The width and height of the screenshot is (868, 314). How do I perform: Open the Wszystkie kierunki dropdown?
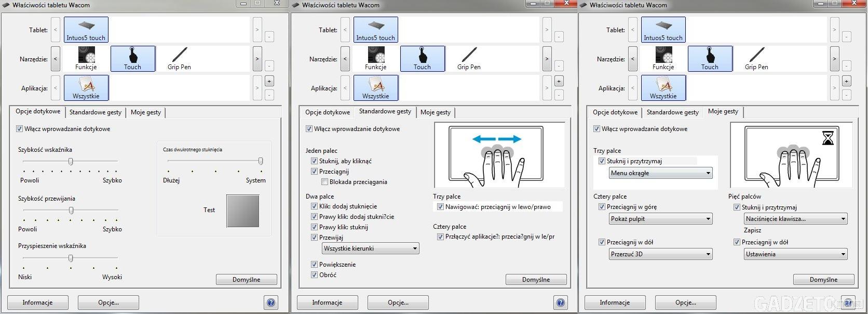pyautogui.click(x=370, y=248)
